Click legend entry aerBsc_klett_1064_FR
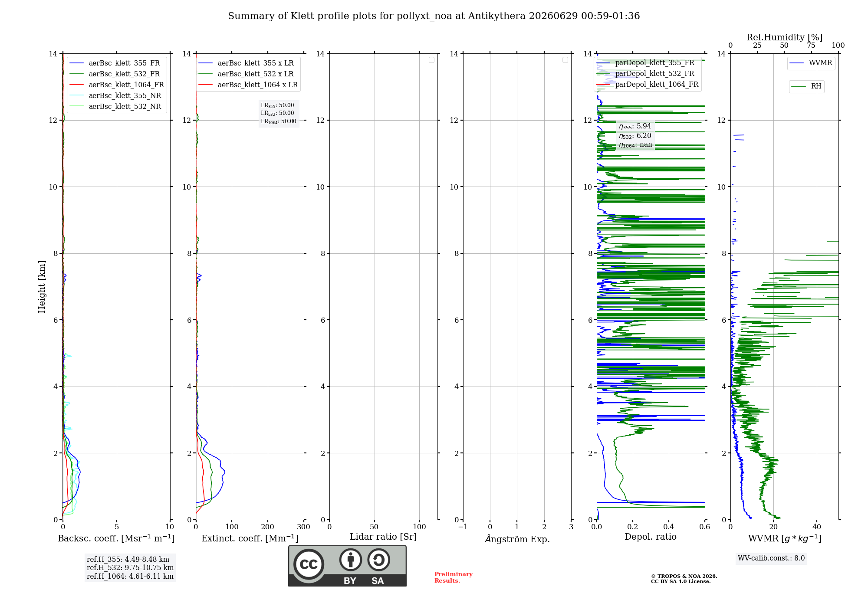Viewport: 868px width, 590px height. coord(116,85)
